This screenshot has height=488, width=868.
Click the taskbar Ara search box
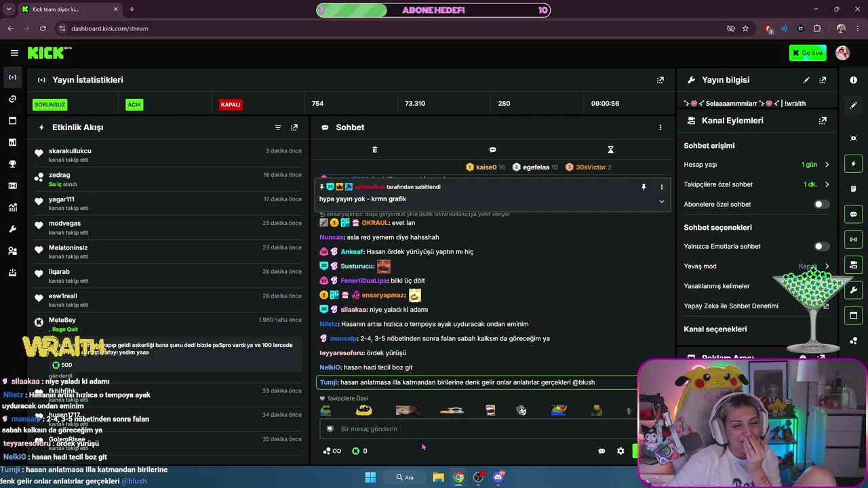[406, 477]
